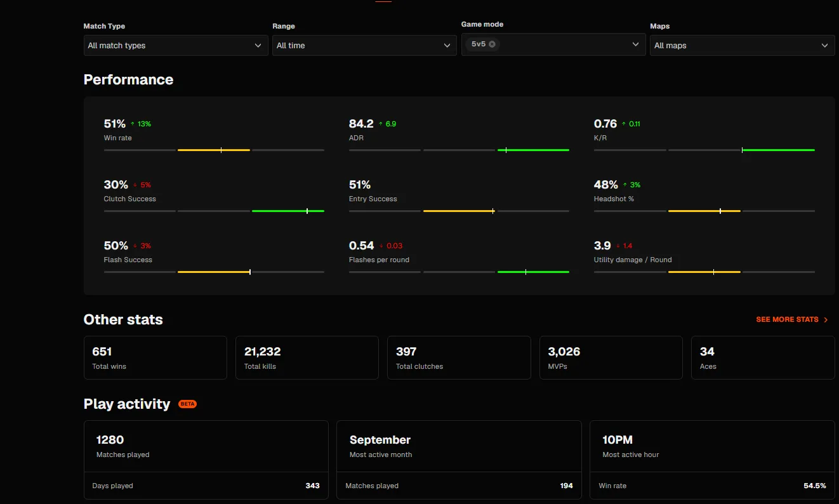Click the Win rate progress bar
This screenshot has height=504, width=839.
click(214, 150)
